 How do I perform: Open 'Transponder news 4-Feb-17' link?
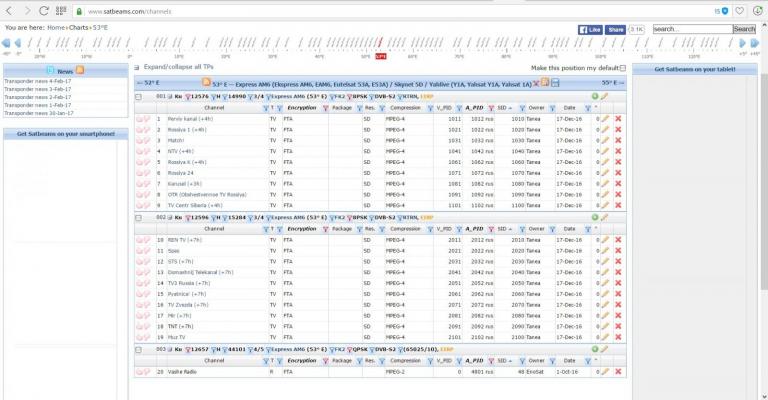(36, 81)
